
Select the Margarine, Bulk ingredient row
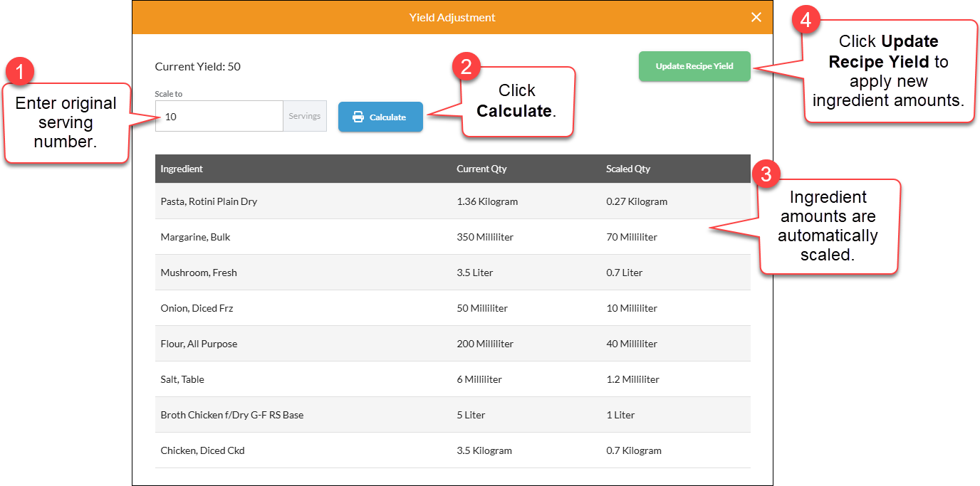click(x=453, y=237)
